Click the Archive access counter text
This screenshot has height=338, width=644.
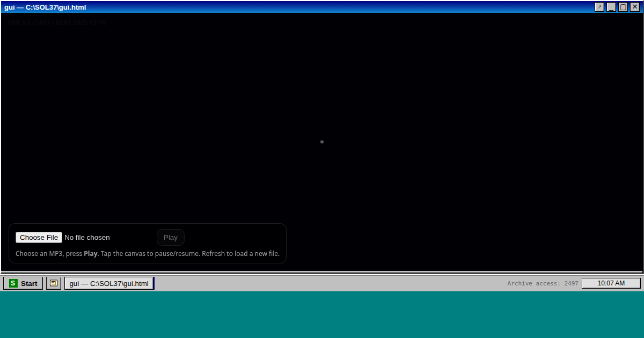(543, 283)
